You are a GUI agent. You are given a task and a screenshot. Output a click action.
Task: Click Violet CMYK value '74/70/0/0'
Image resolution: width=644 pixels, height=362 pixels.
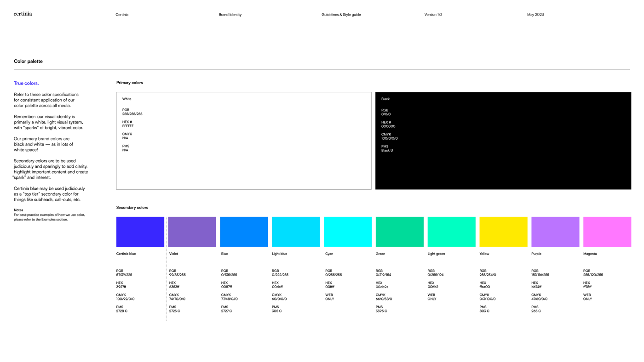click(177, 299)
